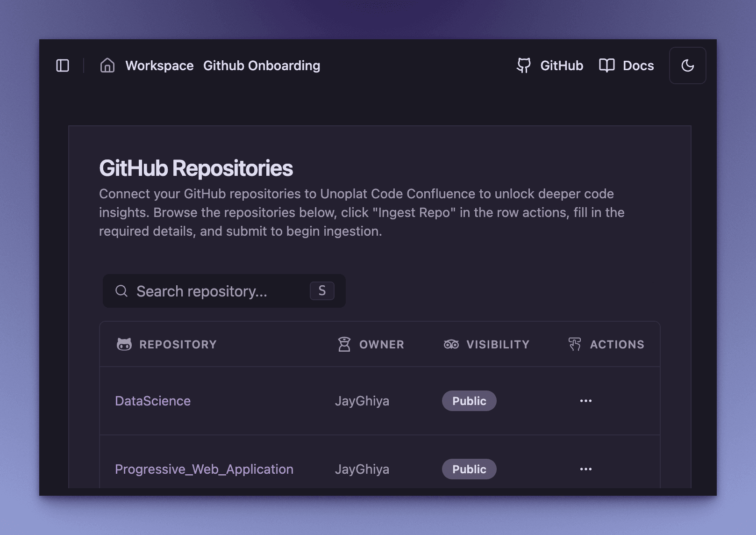The height and width of the screenshot is (535, 756).
Task: Select the GitHub octocat icon in the header
Action: pos(524,65)
